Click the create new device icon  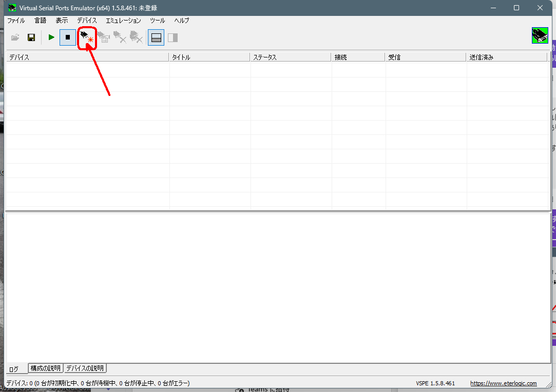pos(87,37)
